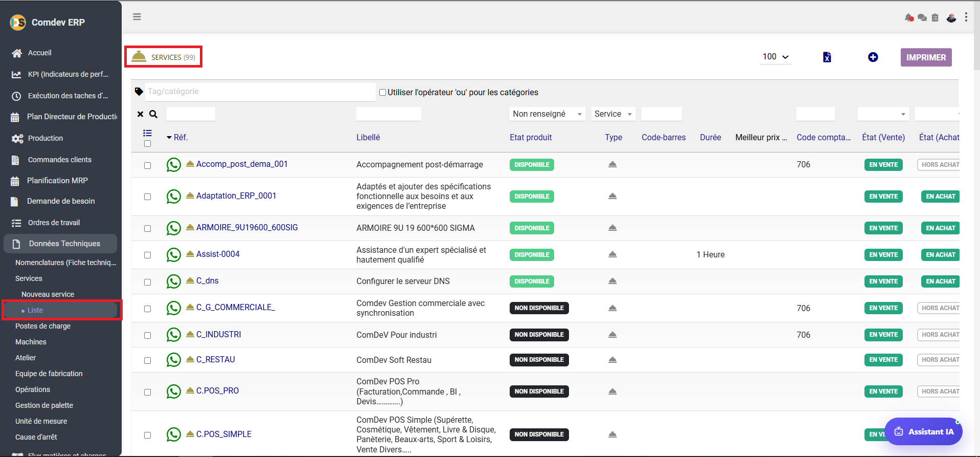The width and height of the screenshot is (980, 457).
Task: Open the user avatar menu
Action: coord(951,17)
